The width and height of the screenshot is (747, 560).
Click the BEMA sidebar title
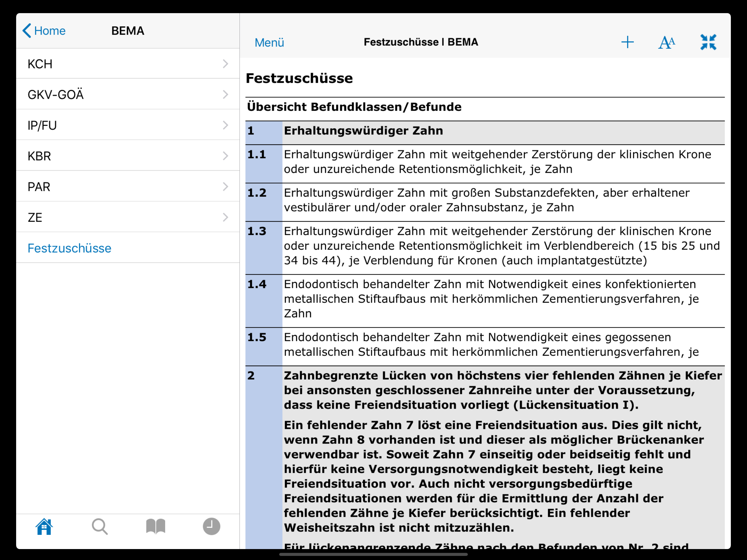coord(128,31)
